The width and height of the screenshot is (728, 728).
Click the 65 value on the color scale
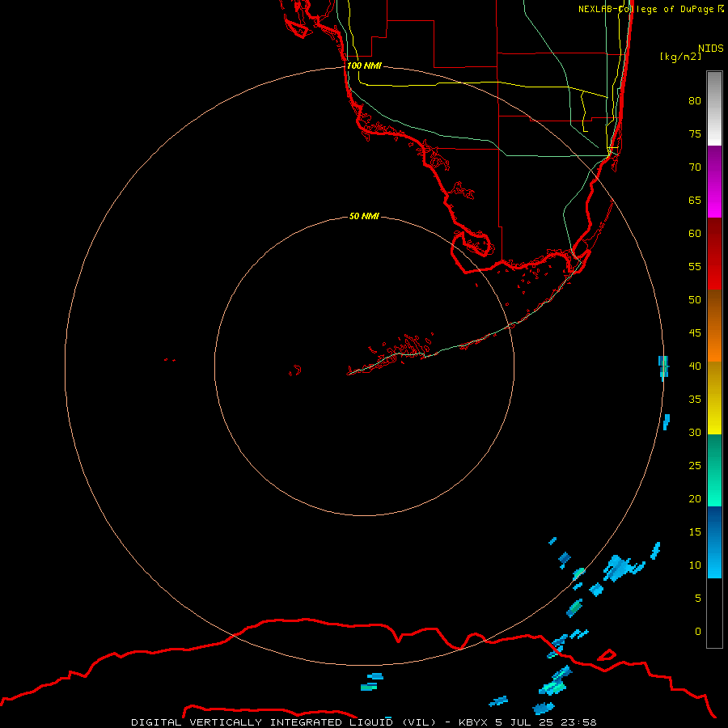[695, 201]
